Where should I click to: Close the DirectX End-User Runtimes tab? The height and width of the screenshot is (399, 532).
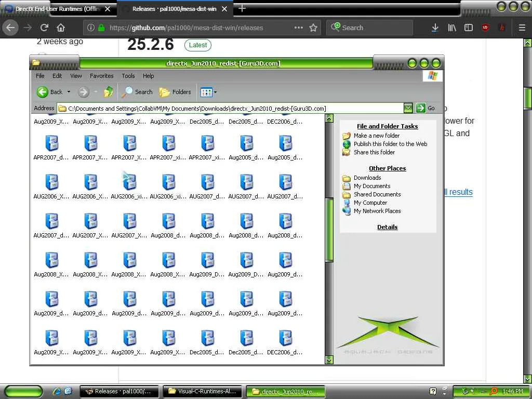pos(108,9)
